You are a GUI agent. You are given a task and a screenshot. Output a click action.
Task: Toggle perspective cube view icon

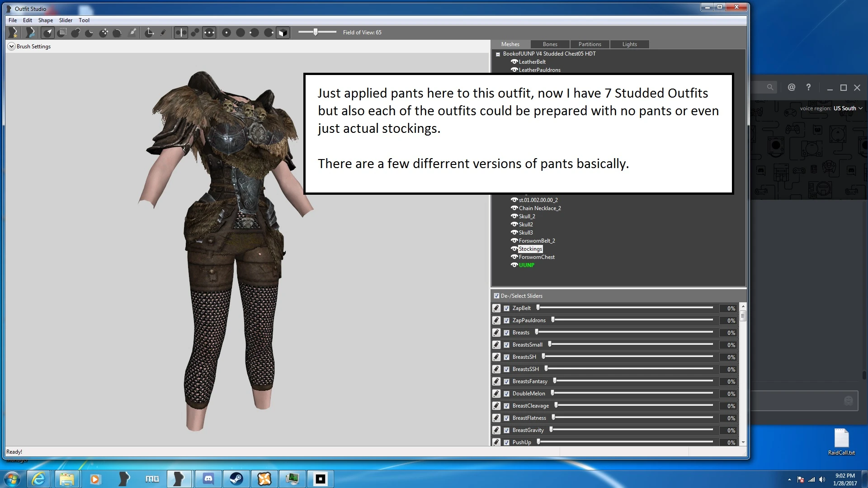[x=283, y=33]
